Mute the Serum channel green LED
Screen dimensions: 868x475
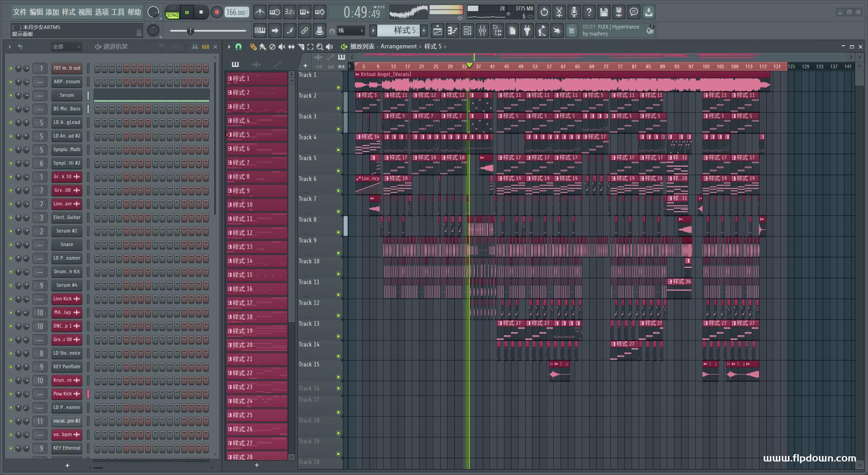[11, 95]
